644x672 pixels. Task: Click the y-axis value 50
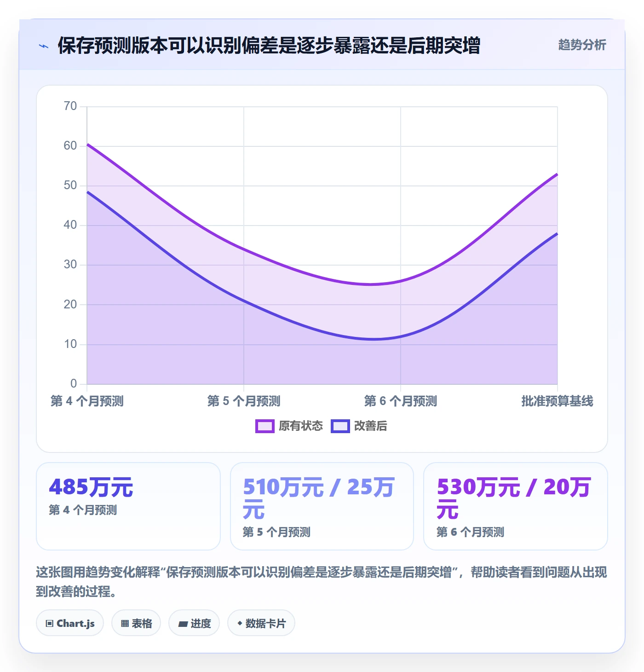tap(70, 185)
